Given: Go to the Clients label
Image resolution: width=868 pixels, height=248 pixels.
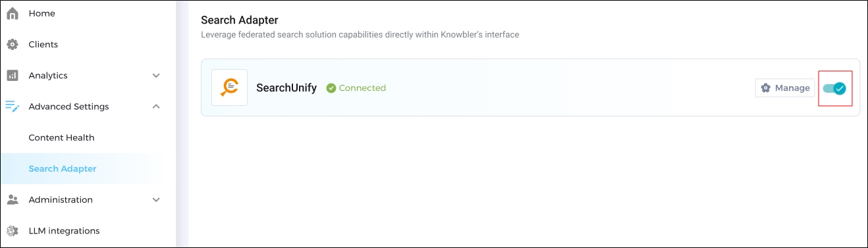Looking at the screenshot, I should (43, 45).
